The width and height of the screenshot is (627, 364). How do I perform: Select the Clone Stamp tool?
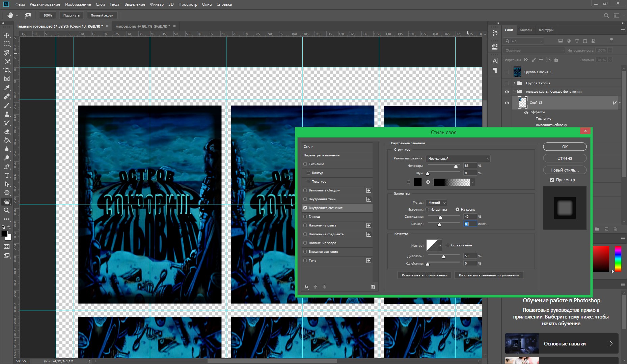[x=7, y=114]
